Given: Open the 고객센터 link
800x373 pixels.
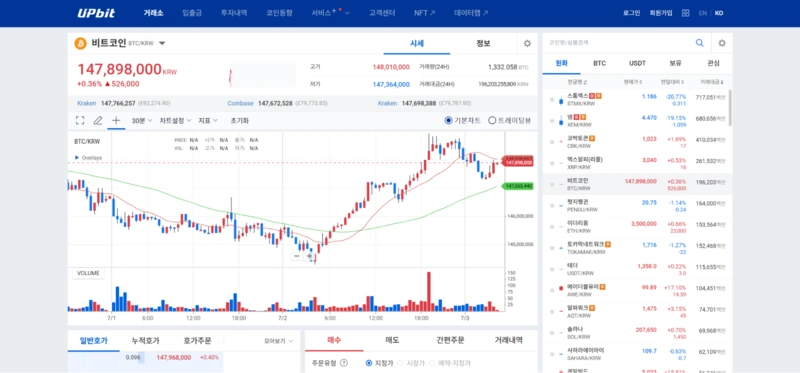Looking at the screenshot, I should (382, 13).
